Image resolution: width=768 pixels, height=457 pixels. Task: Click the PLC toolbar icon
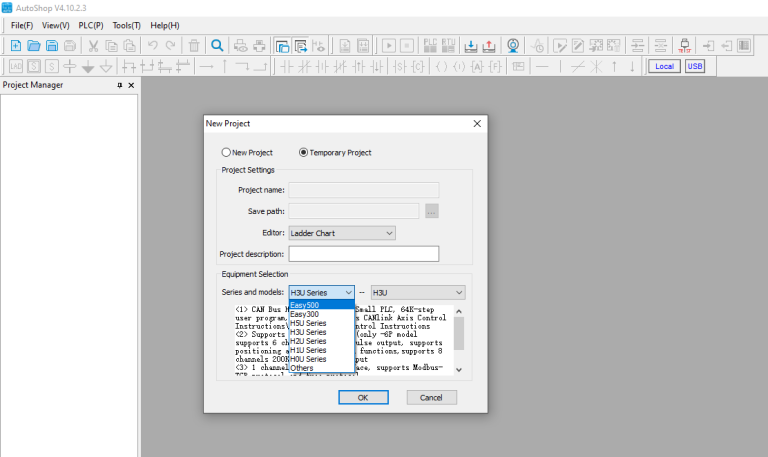[430, 46]
